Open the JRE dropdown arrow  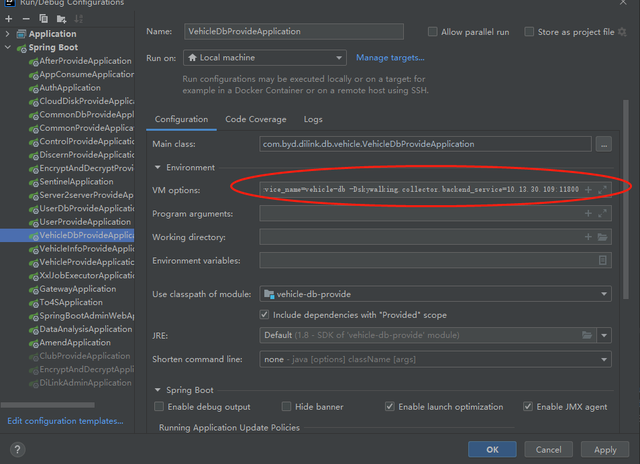[604, 335]
